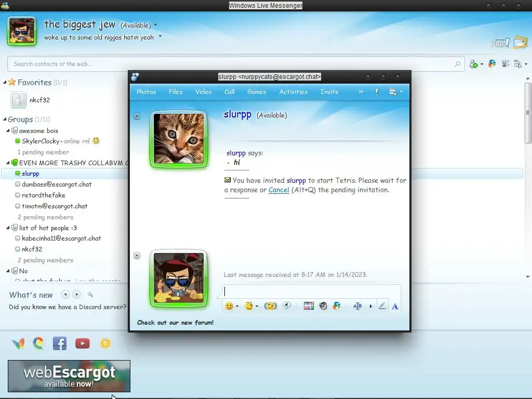Open the sun weather icon
The width and height of the screenshot is (532, 399).
point(105,344)
